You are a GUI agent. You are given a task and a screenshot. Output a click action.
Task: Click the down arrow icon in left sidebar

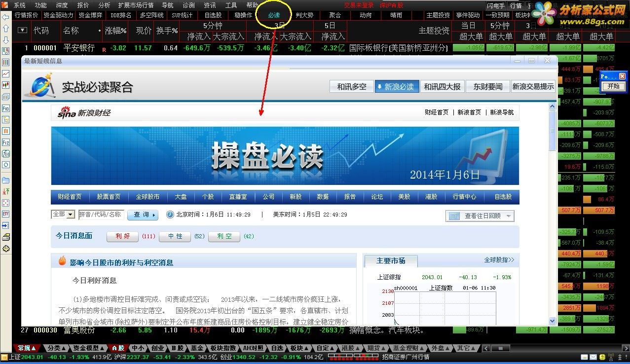6,40
